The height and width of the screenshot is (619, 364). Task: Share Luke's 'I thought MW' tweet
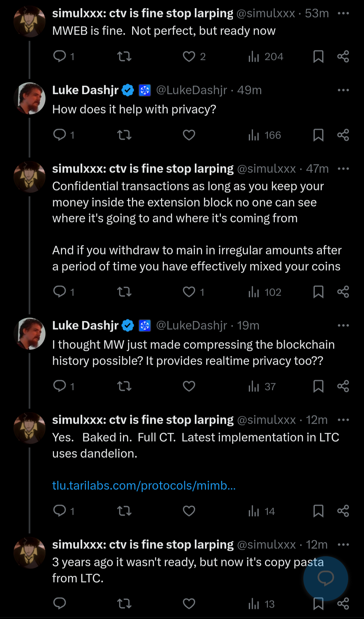[x=343, y=386]
